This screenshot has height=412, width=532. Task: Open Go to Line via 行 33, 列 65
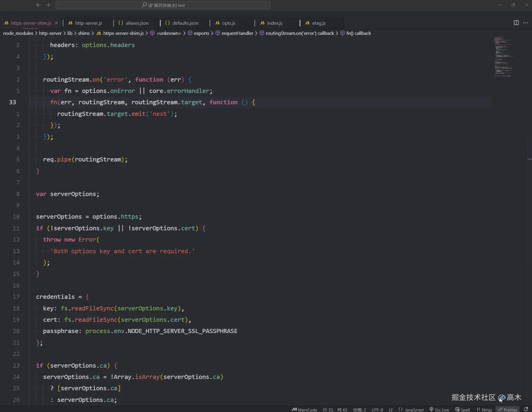point(335,410)
